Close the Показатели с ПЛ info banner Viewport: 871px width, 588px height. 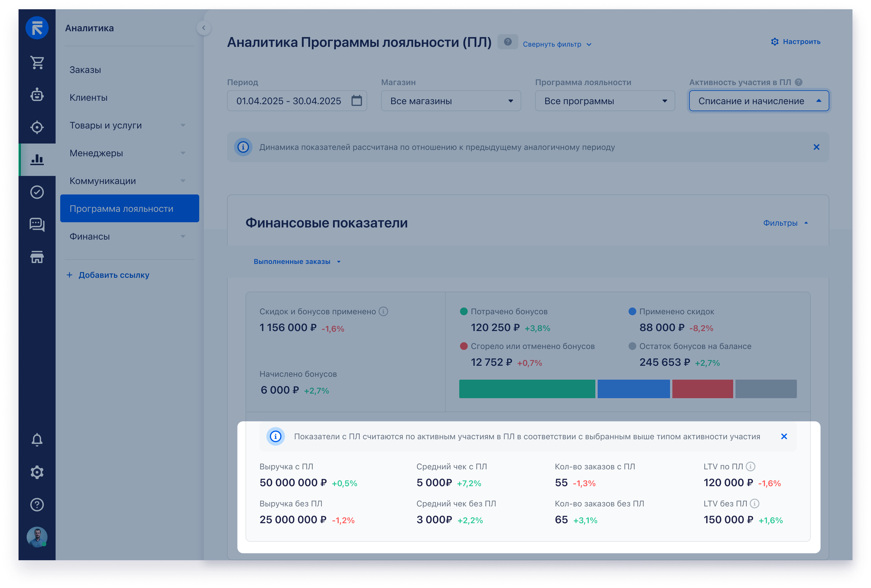pos(784,436)
